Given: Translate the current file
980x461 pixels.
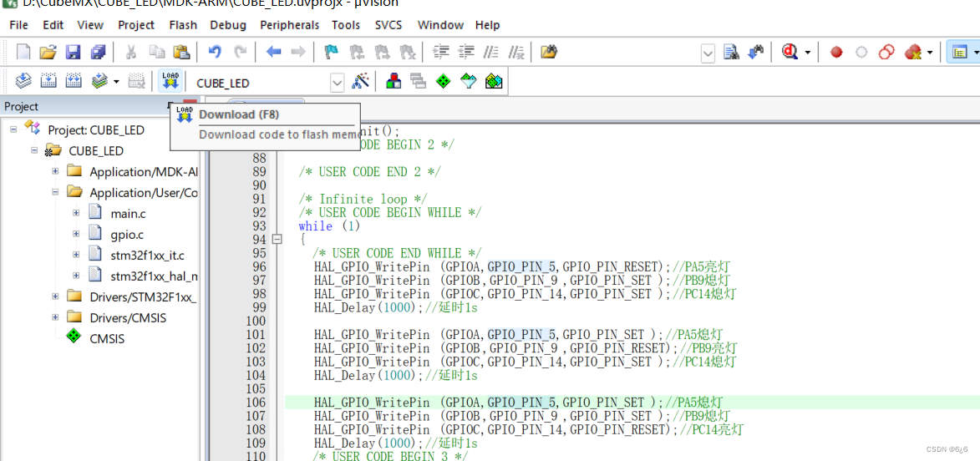Looking at the screenshot, I should 23,80.
